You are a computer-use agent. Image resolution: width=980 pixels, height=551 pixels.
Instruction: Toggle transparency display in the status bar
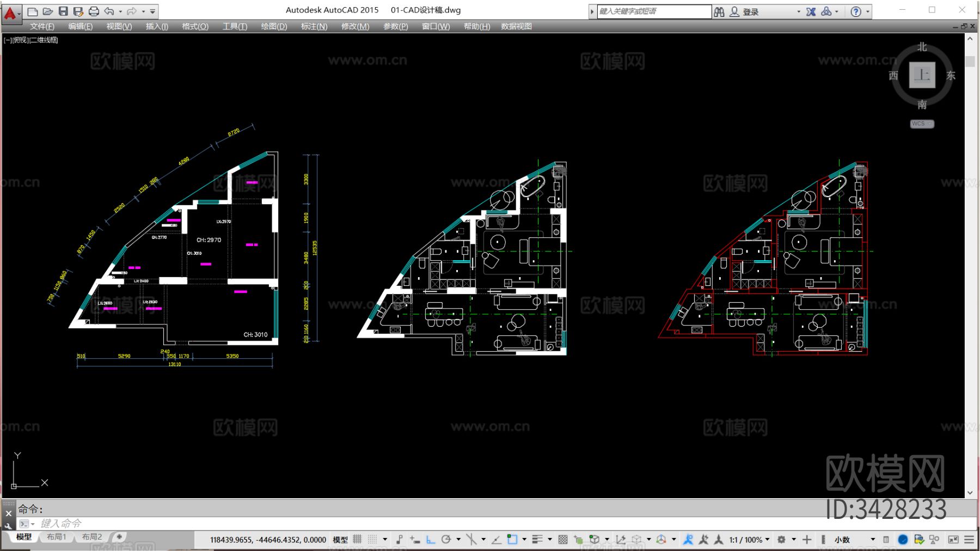click(563, 540)
